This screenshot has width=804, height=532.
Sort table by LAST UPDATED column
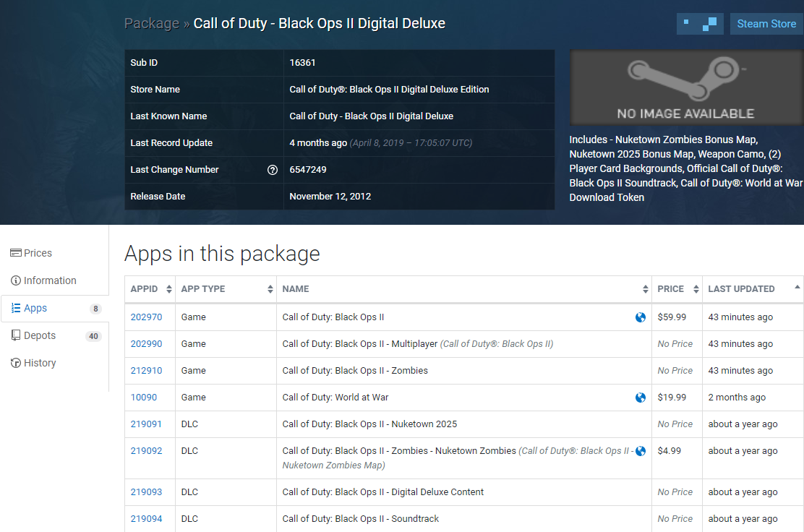[753, 289]
